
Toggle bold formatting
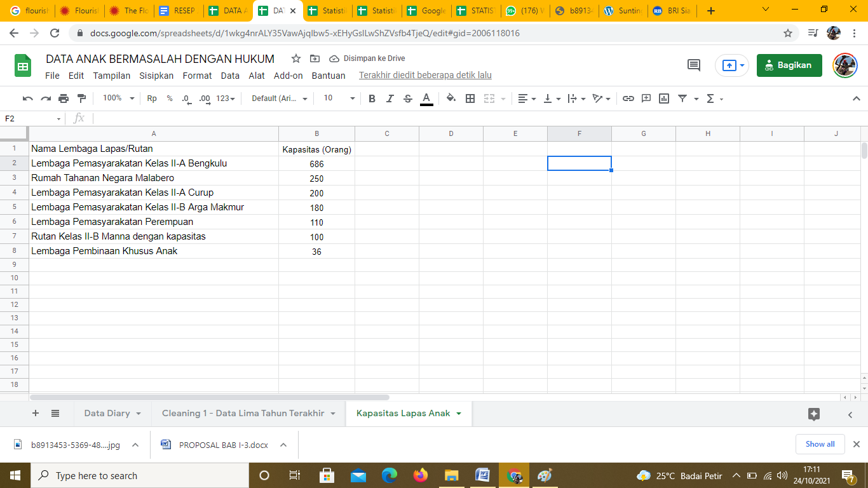(372, 98)
